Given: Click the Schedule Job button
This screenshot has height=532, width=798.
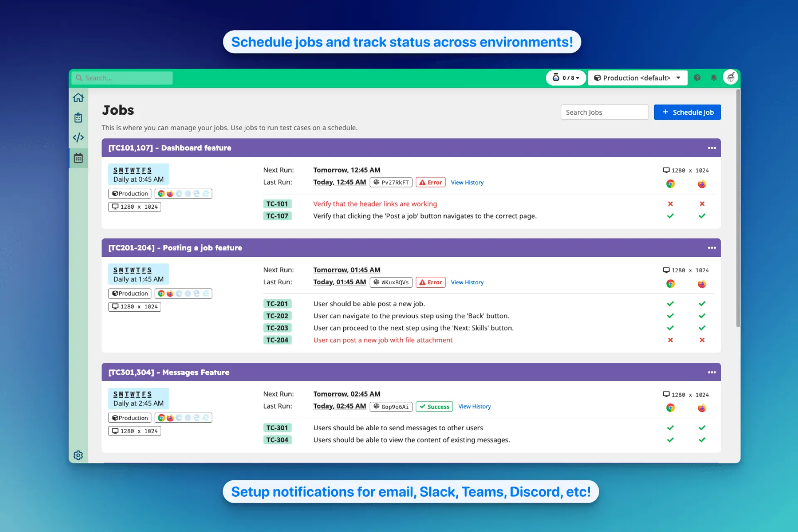Looking at the screenshot, I should 687,112.
